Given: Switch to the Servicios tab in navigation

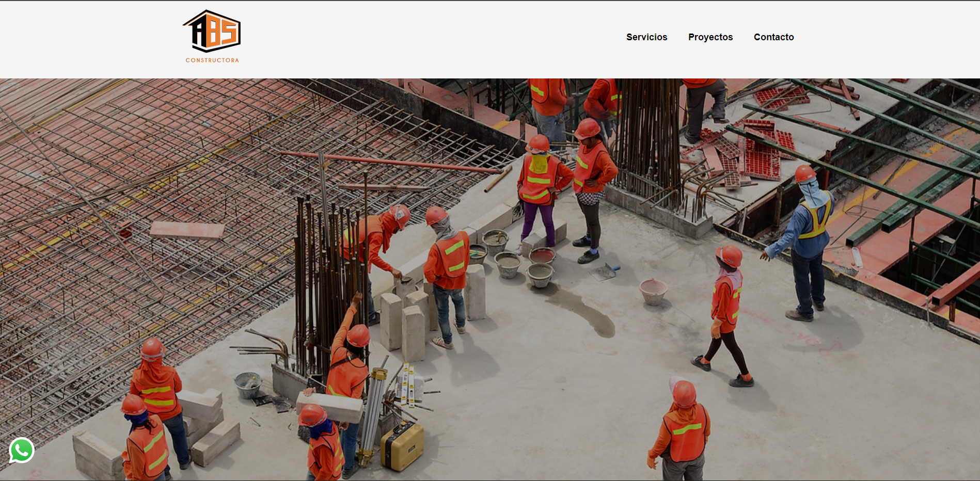Looking at the screenshot, I should click(x=646, y=37).
